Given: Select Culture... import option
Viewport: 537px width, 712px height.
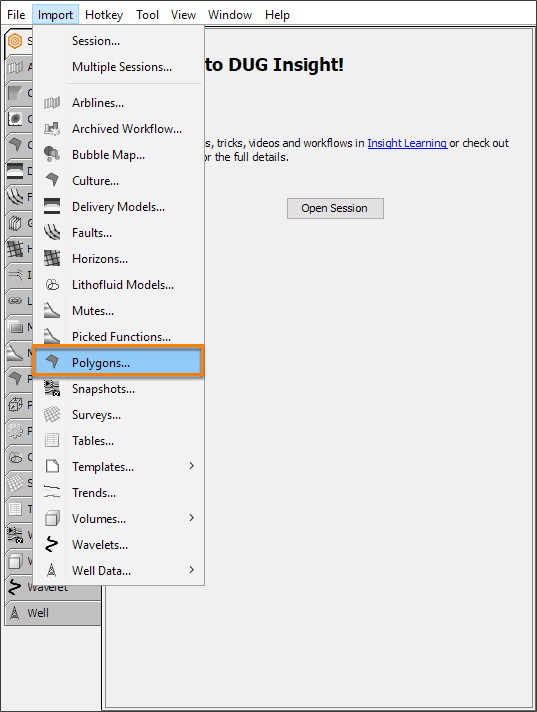Looking at the screenshot, I should 118,181.
